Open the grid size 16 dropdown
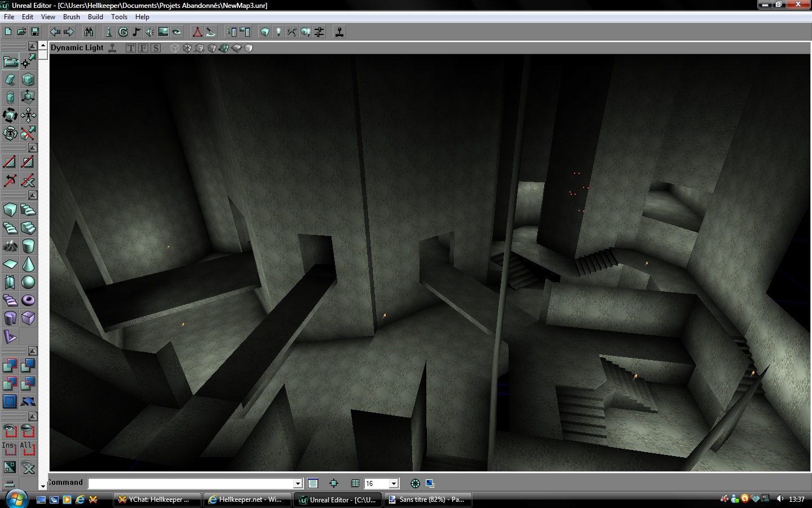The image size is (812, 508). point(394,483)
